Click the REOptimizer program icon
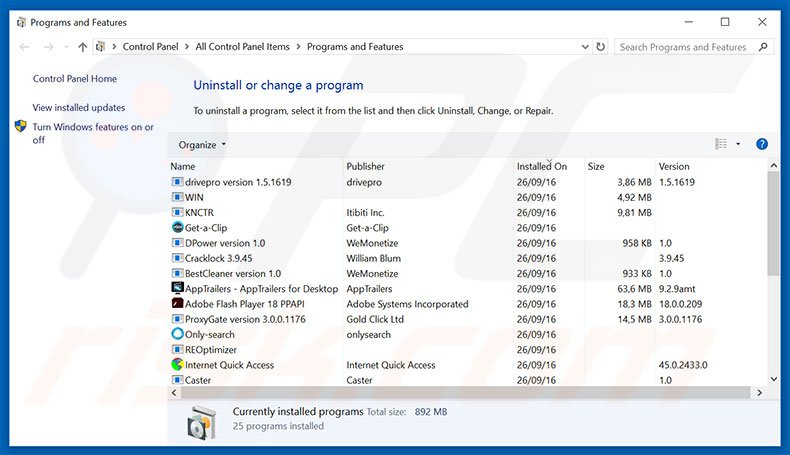The image size is (790, 455). (x=177, y=349)
